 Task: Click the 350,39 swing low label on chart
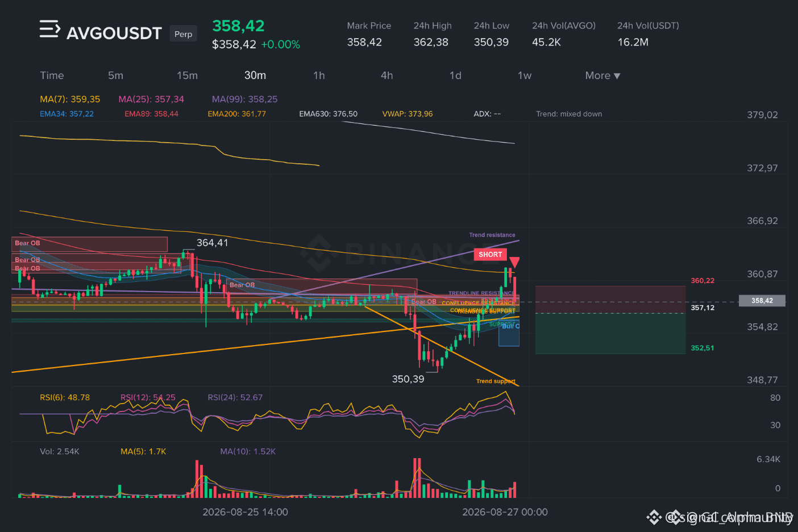point(408,379)
